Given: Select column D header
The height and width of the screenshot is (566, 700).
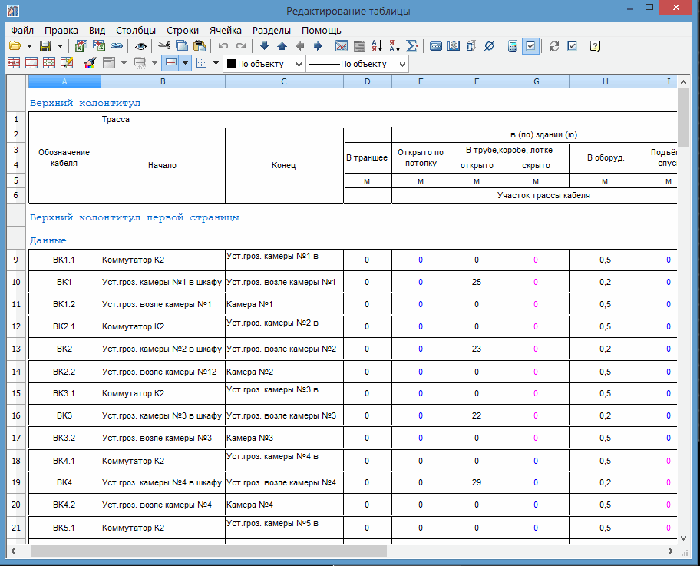Looking at the screenshot, I should 367,81.
